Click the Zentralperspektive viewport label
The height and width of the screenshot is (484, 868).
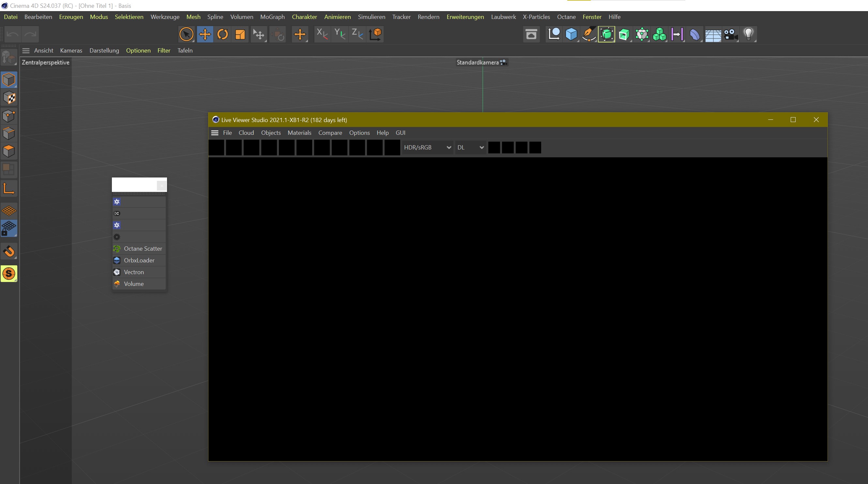tap(45, 62)
